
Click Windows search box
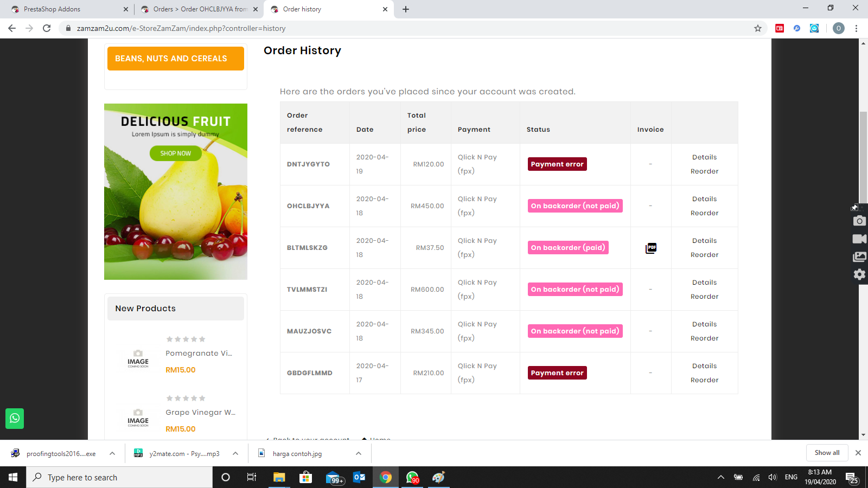119,477
